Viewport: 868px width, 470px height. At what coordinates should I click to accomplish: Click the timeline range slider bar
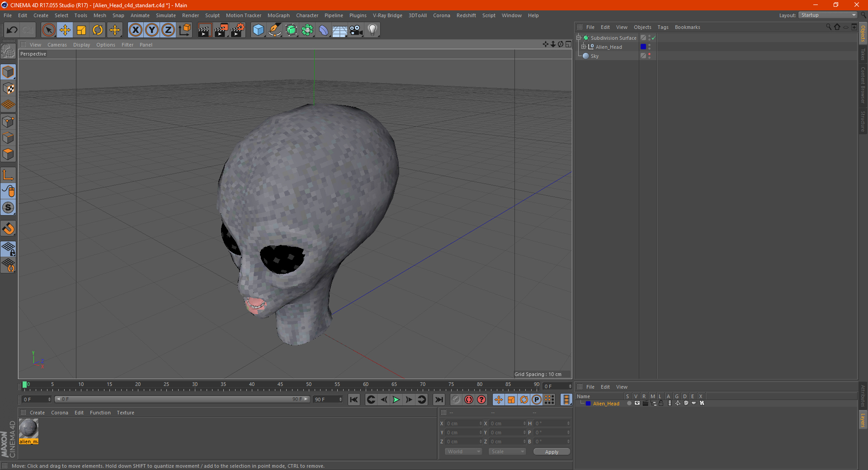[182, 399]
